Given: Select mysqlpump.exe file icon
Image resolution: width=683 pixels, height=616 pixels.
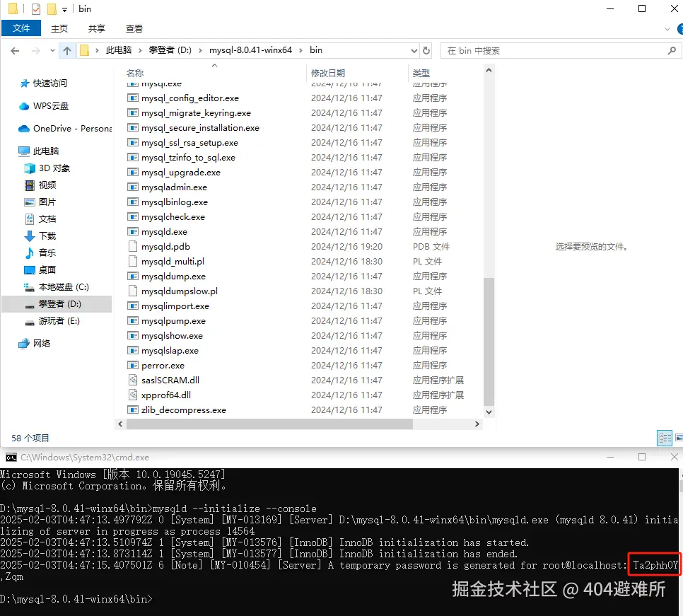Looking at the screenshot, I should pyautogui.click(x=133, y=320).
